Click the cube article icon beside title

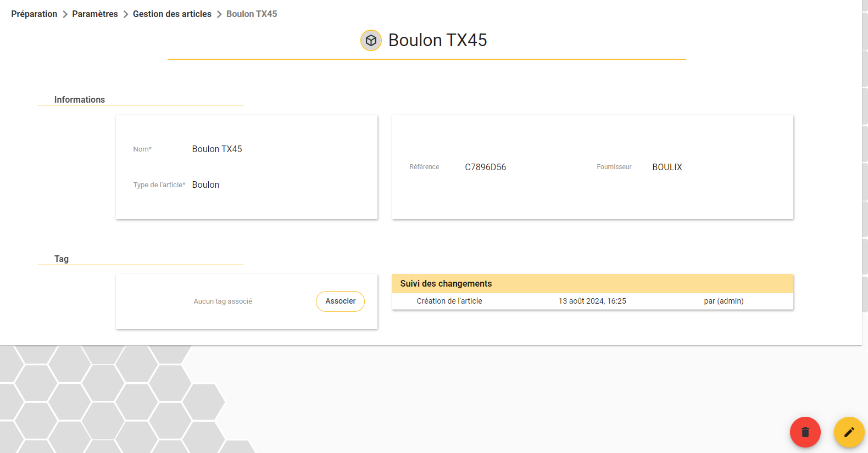(x=371, y=40)
